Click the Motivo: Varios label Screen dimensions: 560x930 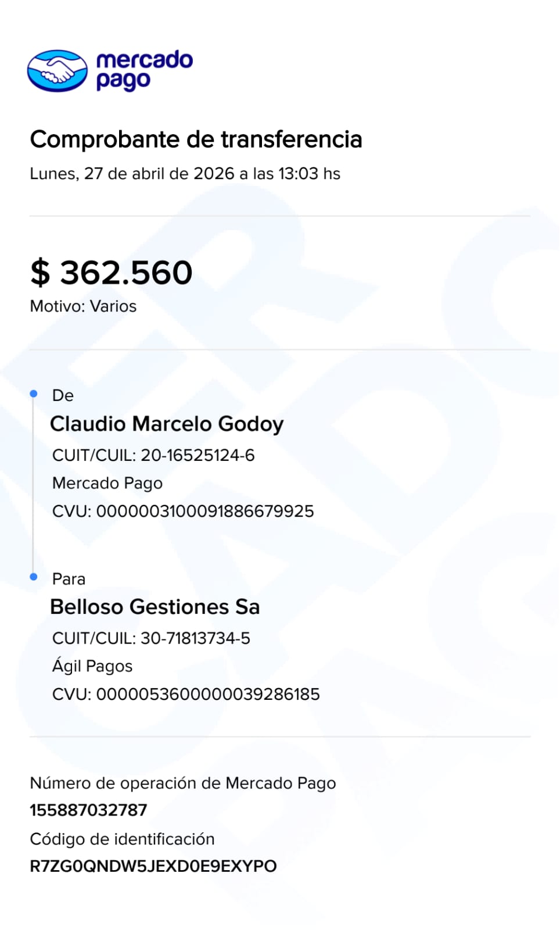click(83, 306)
